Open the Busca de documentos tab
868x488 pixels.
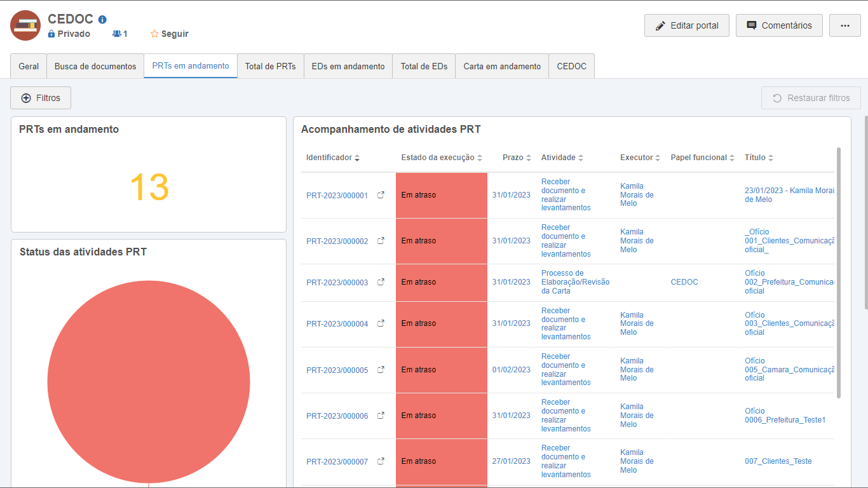pos(95,66)
